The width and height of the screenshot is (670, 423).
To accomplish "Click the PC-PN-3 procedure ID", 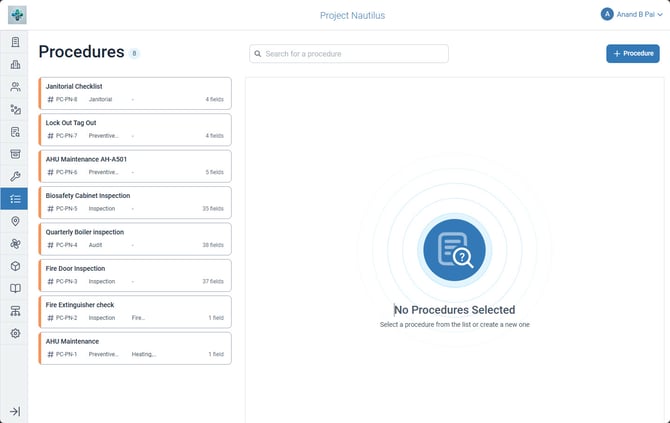I will (67, 281).
